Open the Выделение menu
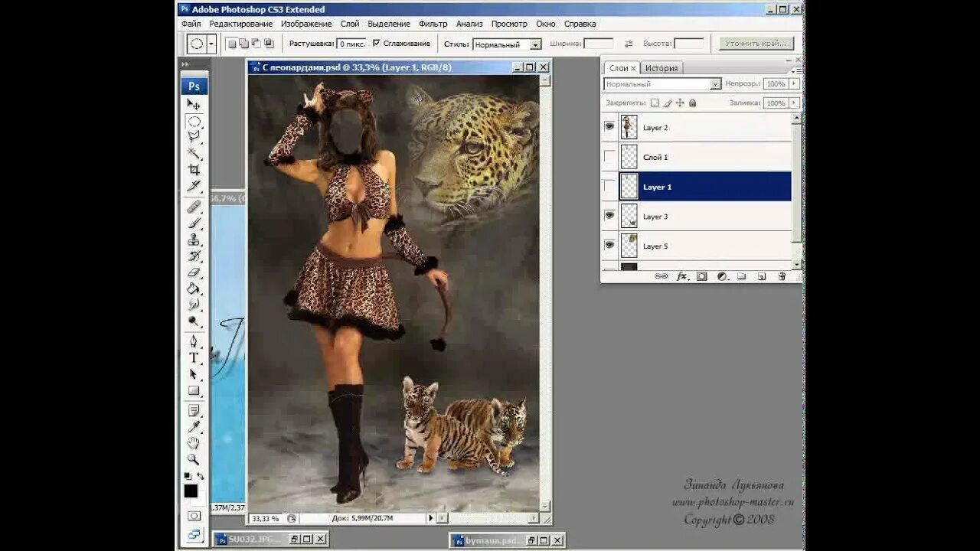 coord(389,24)
